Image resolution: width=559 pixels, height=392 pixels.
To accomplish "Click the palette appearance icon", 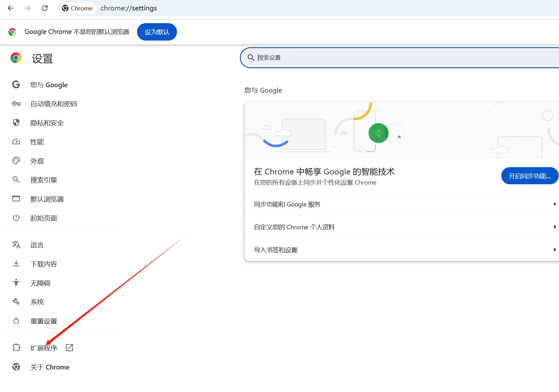I will pyautogui.click(x=16, y=161).
